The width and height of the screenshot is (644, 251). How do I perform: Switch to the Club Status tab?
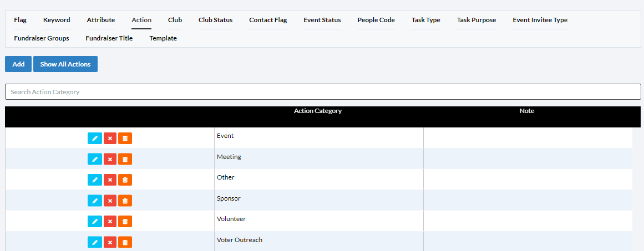tap(216, 20)
